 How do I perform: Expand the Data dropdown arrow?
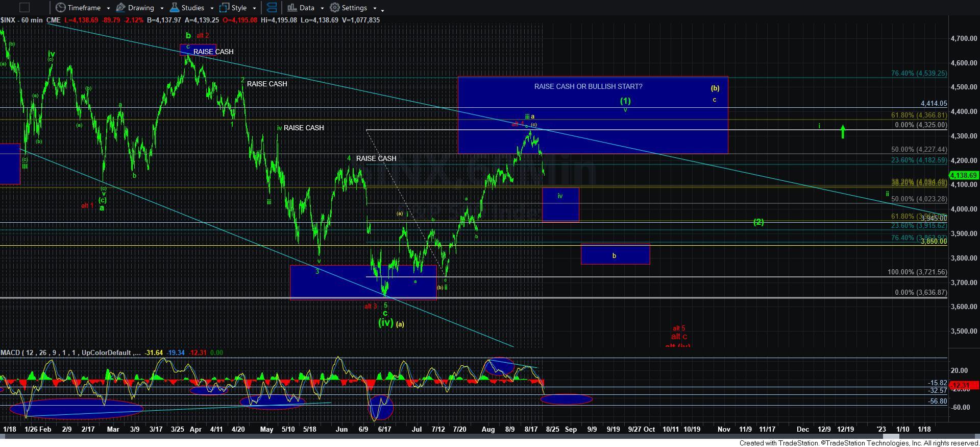322,9
